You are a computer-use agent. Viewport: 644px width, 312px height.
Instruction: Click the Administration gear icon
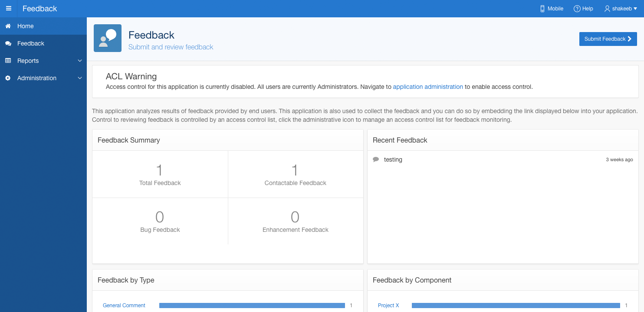coord(8,78)
